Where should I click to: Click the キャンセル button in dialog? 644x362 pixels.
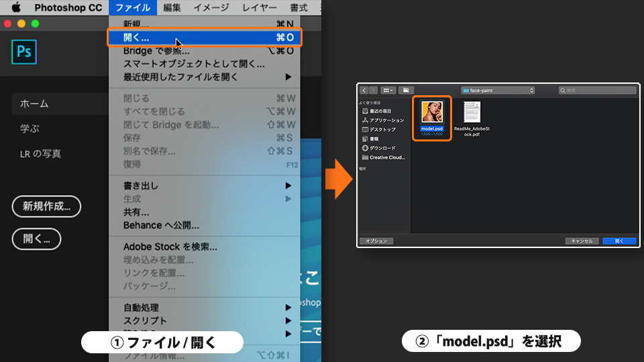582,241
